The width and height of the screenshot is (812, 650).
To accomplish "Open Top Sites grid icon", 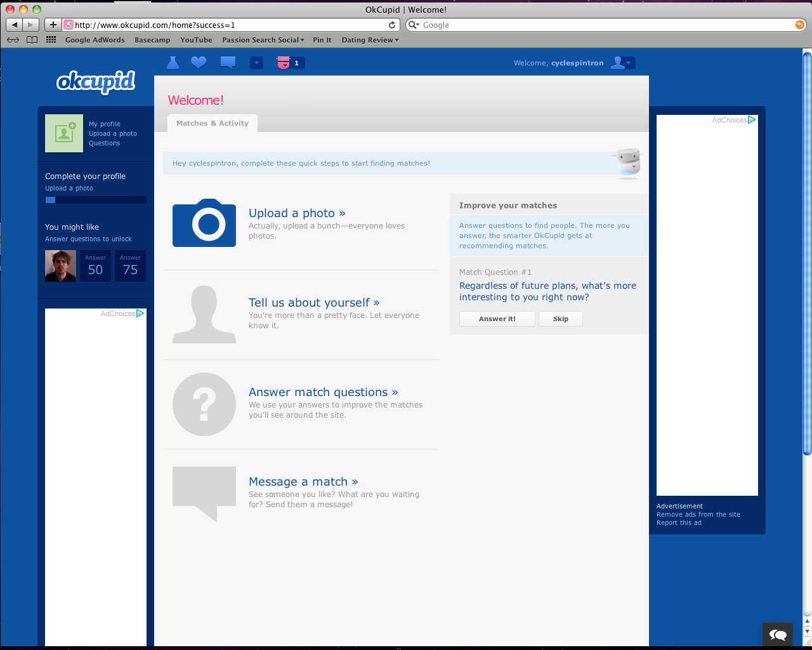I will click(51, 40).
